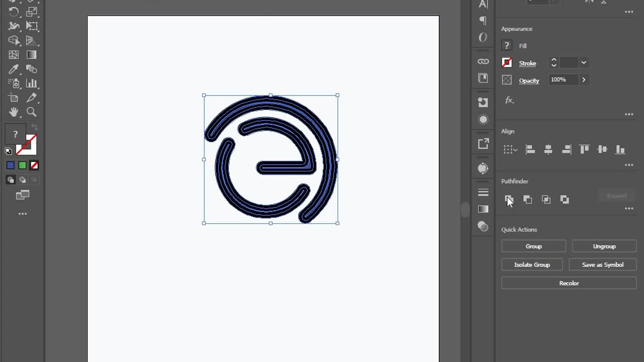Click the Ungroup button
The height and width of the screenshot is (362, 644).
coord(604,246)
